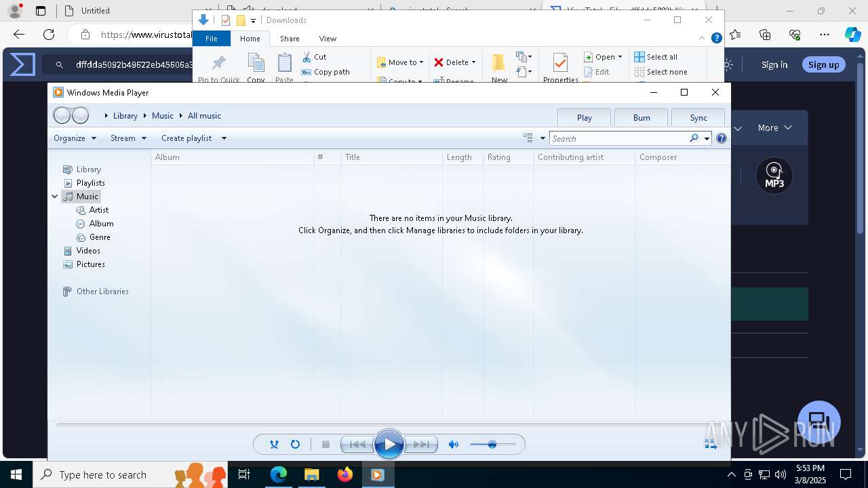Open Move to dropdown in Explorer
This screenshot has height=488, width=868.
click(x=400, y=62)
